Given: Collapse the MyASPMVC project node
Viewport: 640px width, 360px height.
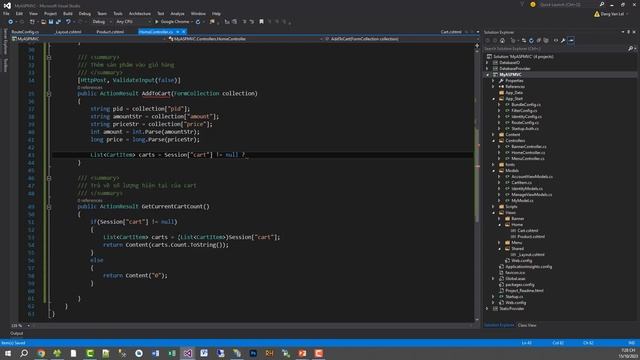Looking at the screenshot, I should click(487, 75).
